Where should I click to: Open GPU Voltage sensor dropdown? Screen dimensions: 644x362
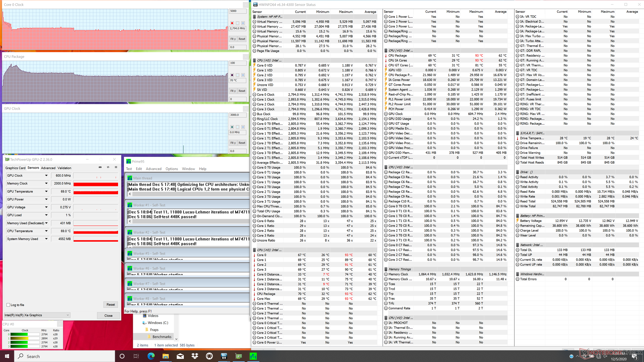pos(46,207)
